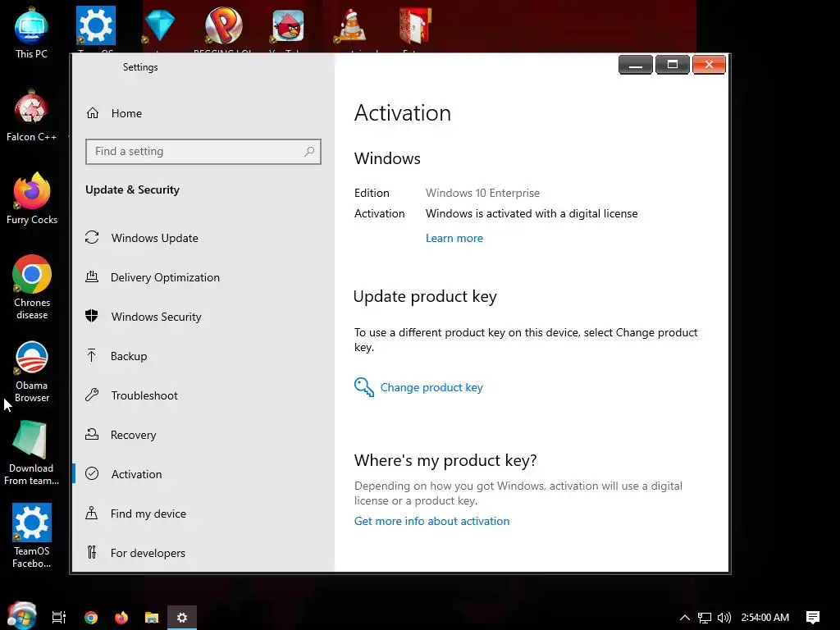Image resolution: width=840 pixels, height=630 pixels.
Task: Click the key icon beside Change product key
Action: click(x=363, y=387)
